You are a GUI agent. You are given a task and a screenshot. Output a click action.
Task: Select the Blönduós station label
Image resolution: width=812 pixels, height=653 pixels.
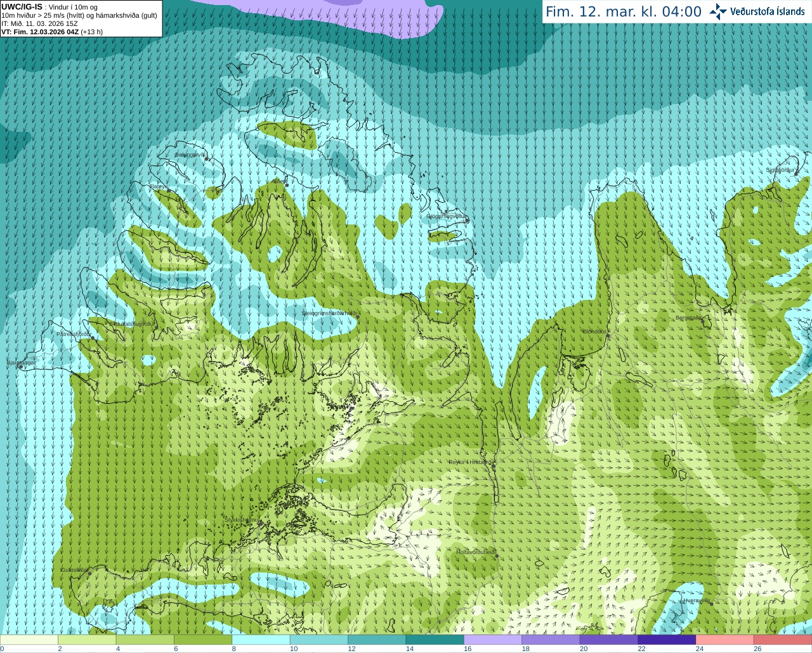pos(595,332)
